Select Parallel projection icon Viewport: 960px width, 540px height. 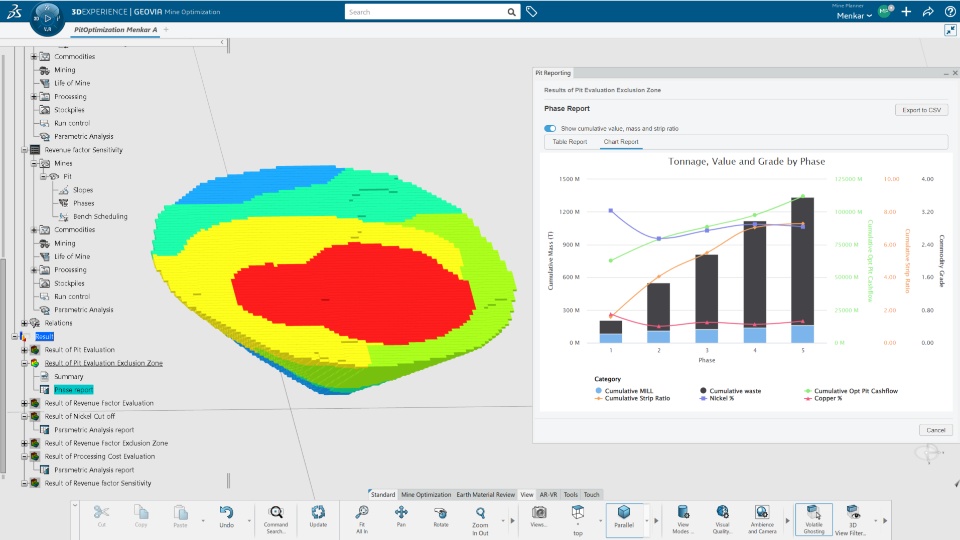click(x=624, y=512)
